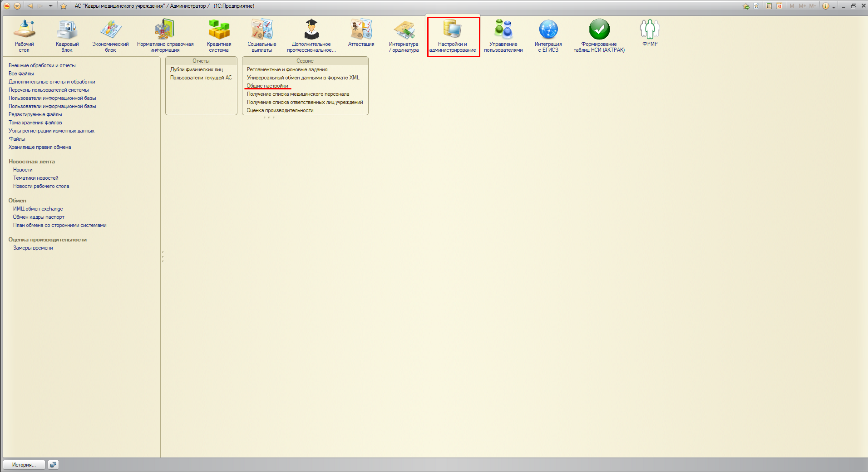Open the calendar tool in title bar
Screen dimensions: 868x472
point(779,6)
